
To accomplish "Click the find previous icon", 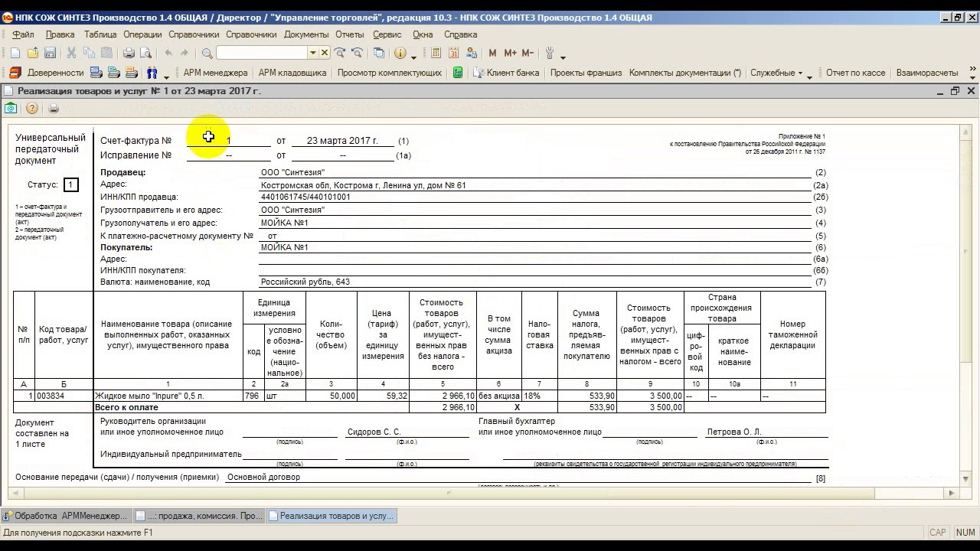I will pyautogui.click(x=357, y=53).
